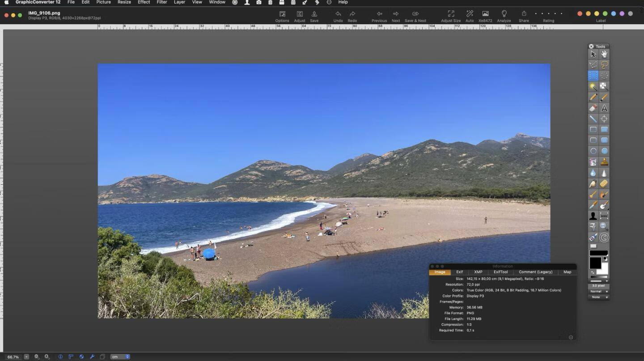Select the Magnifying glass zoom tool
This screenshot has width=644, height=361.
[604, 226]
